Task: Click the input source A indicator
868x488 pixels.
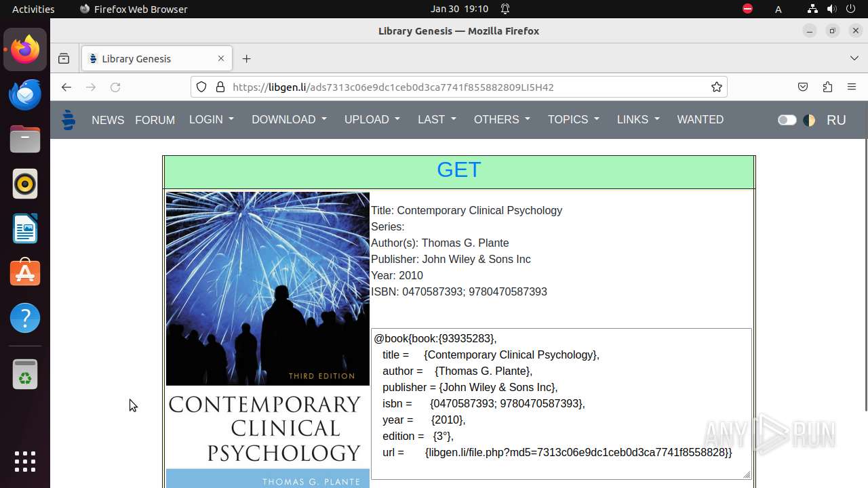Action: pyautogui.click(x=778, y=9)
